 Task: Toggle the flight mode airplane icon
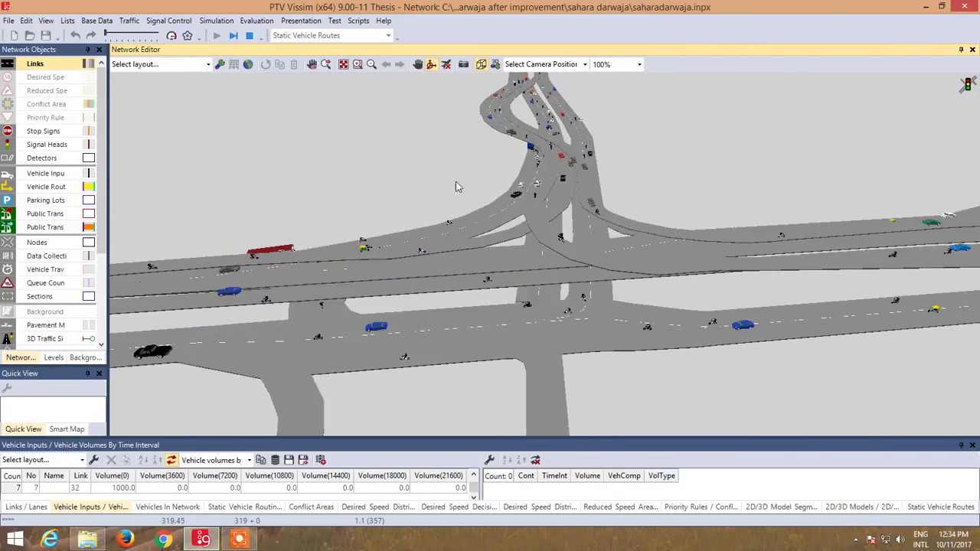(x=446, y=64)
